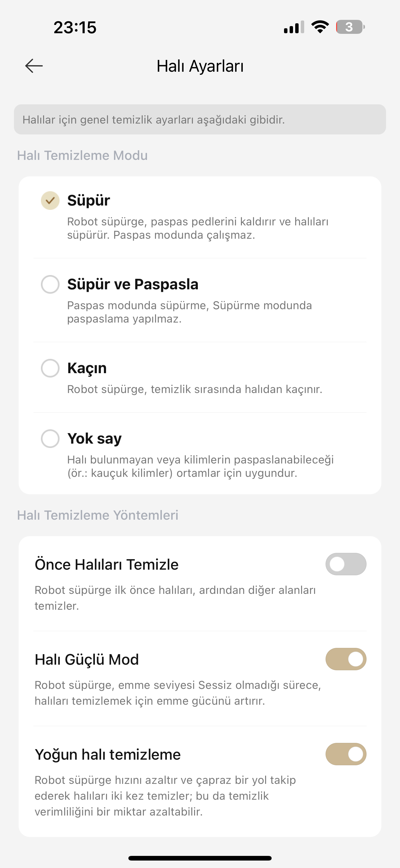Viewport: 400px width, 868px height.
Task: Disable the Halı Güçlü Mod toggle
Action: pyautogui.click(x=346, y=659)
